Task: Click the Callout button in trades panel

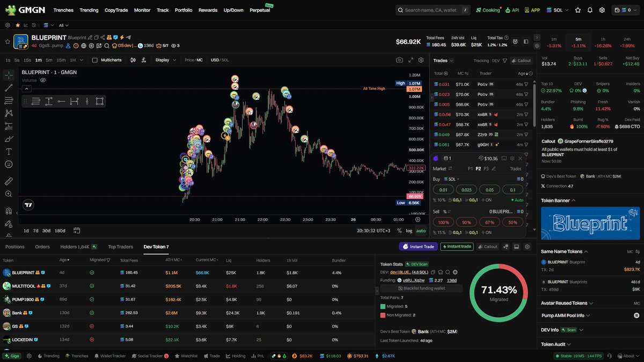Action: click(x=521, y=61)
